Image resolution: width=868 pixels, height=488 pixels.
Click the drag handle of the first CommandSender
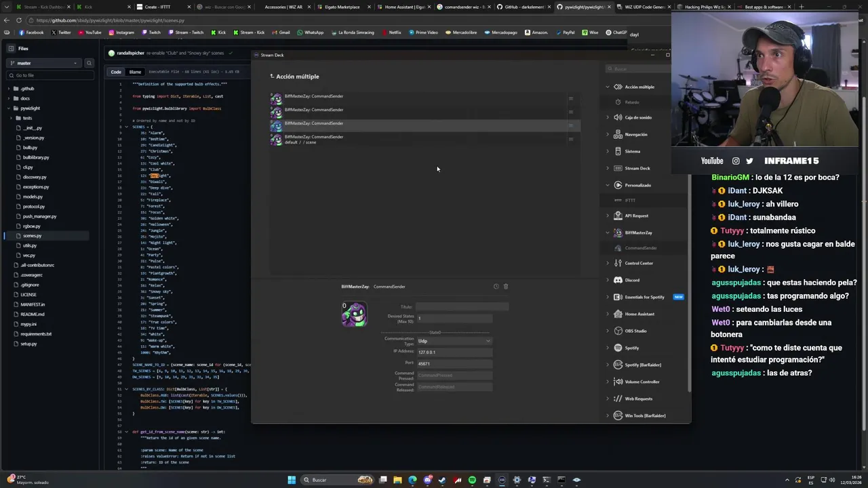point(571,98)
